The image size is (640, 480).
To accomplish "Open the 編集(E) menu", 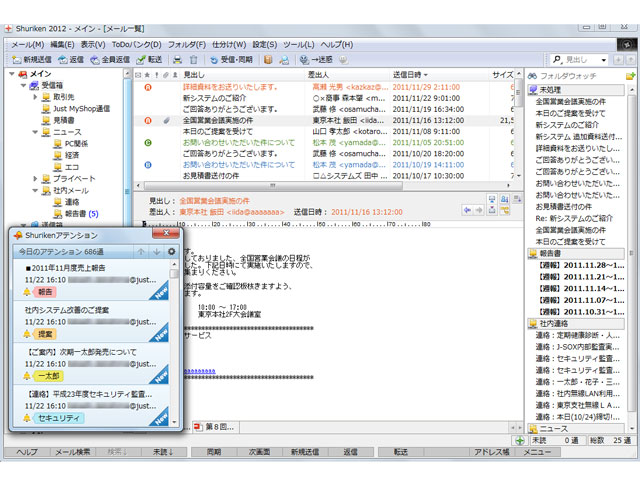I will click(62, 44).
